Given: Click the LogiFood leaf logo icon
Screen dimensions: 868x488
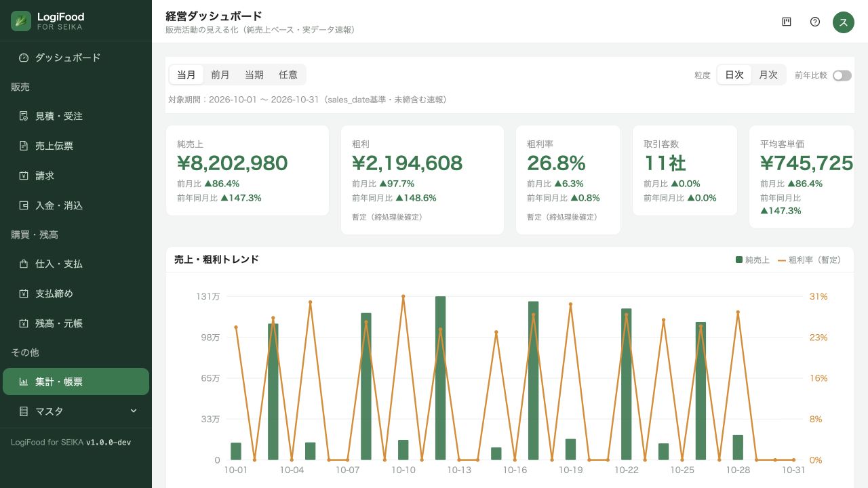Looking at the screenshot, I should (x=21, y=21).
